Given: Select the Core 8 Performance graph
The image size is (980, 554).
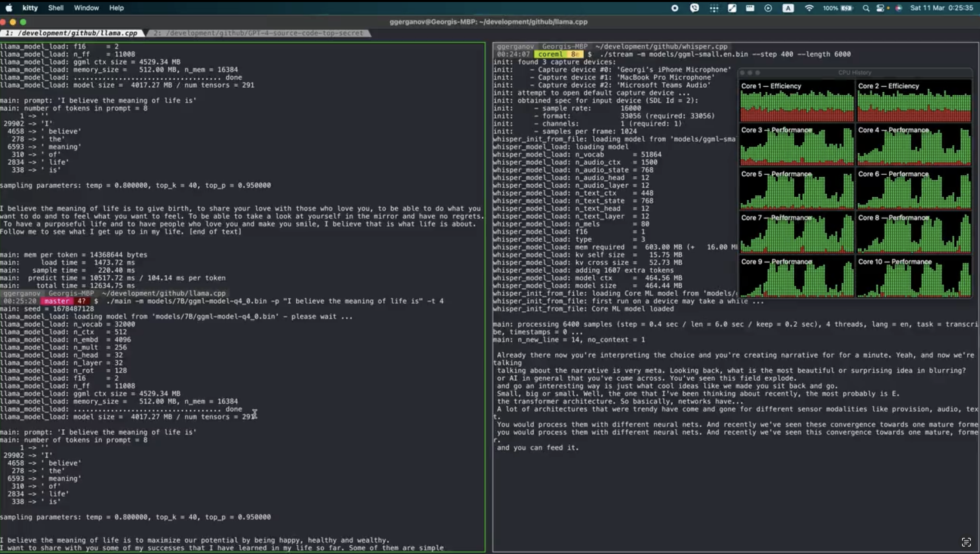Looking at the screenshot, I should (x=914, y=233).
